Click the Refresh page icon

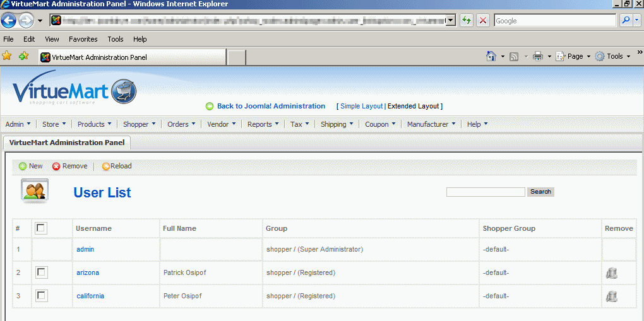tap(466, 21)
